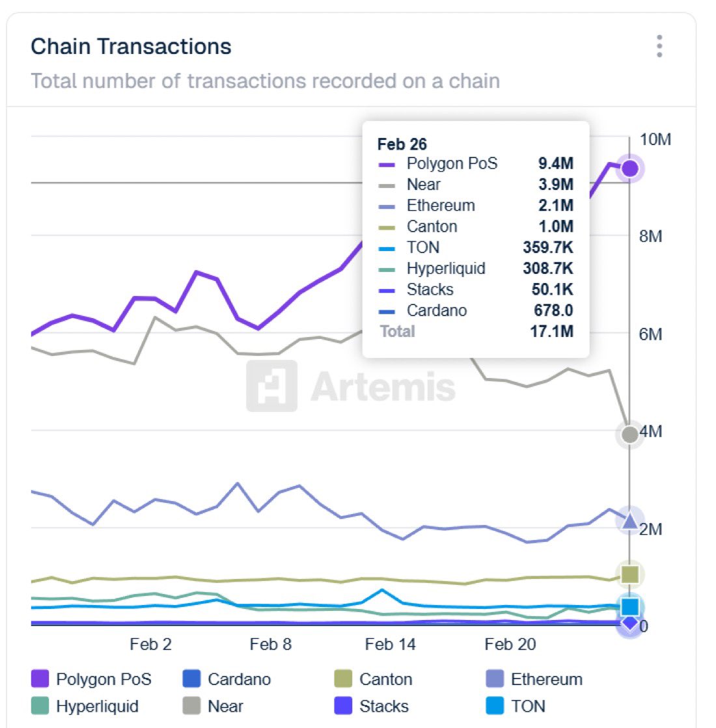Click the Polygon PoS row in tooltip

tap(475, 163)
